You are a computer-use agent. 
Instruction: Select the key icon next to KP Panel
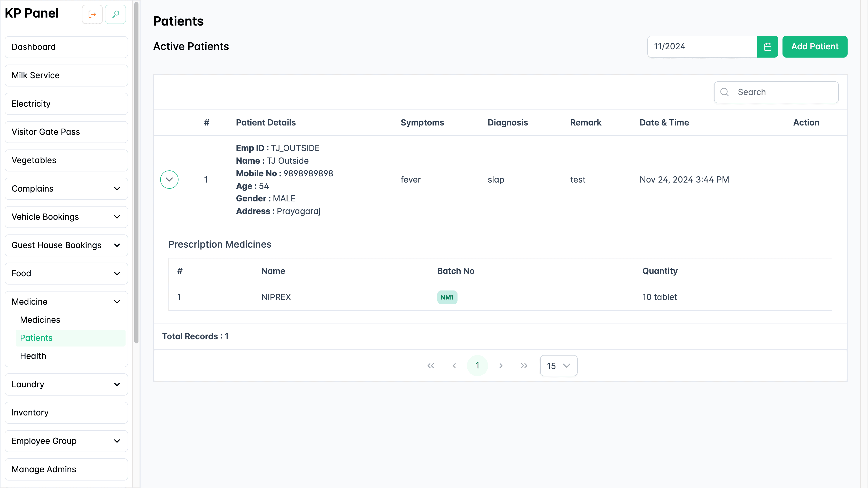click(x=115, y=14)
